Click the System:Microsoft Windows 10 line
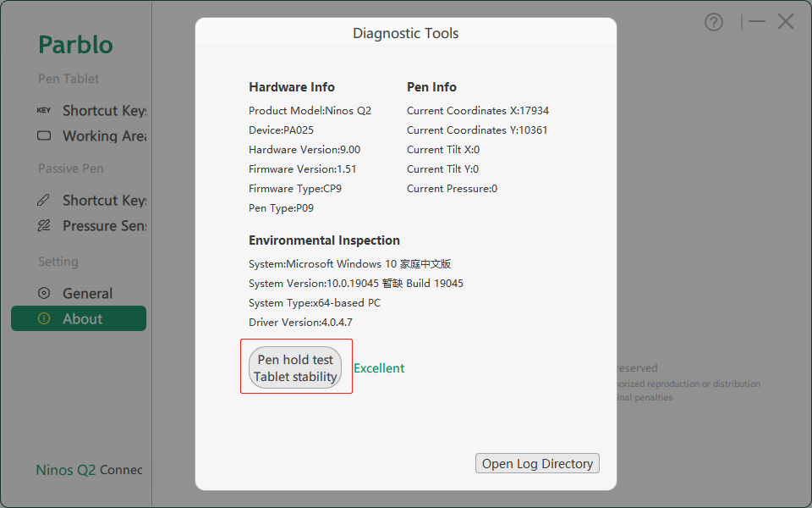 click(x=349, y=264)
